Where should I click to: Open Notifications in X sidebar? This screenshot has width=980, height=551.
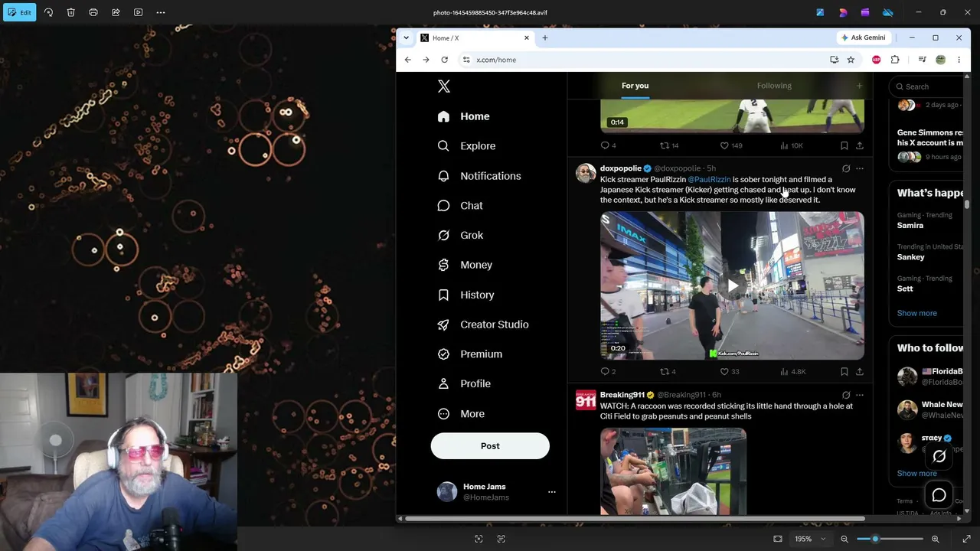(479, 176)
